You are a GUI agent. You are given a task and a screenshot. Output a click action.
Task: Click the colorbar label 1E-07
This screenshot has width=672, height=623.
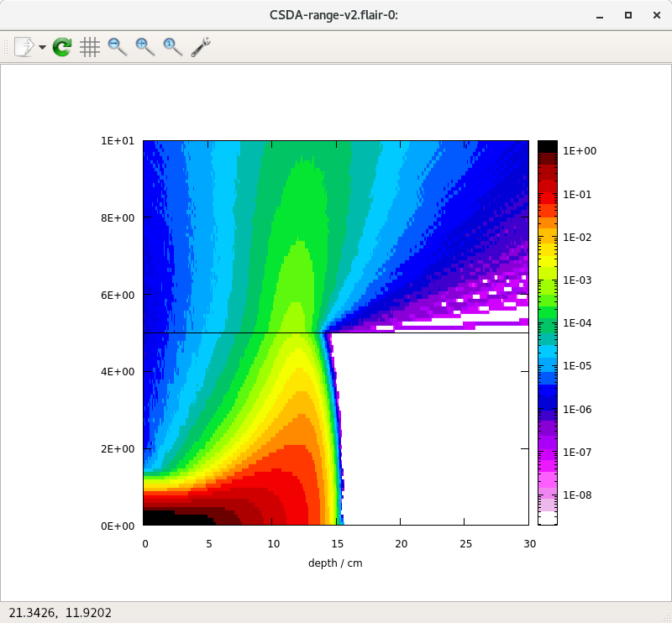(x=577, y=453)
